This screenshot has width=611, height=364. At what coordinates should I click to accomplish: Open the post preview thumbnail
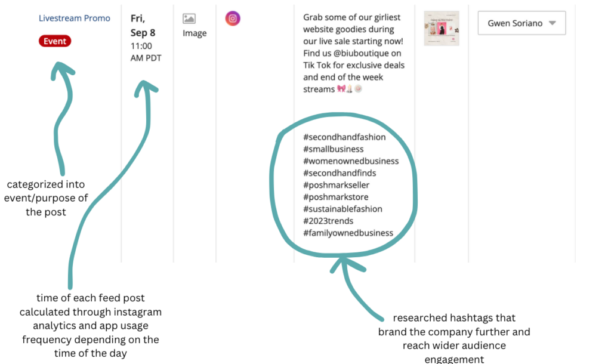442,29
